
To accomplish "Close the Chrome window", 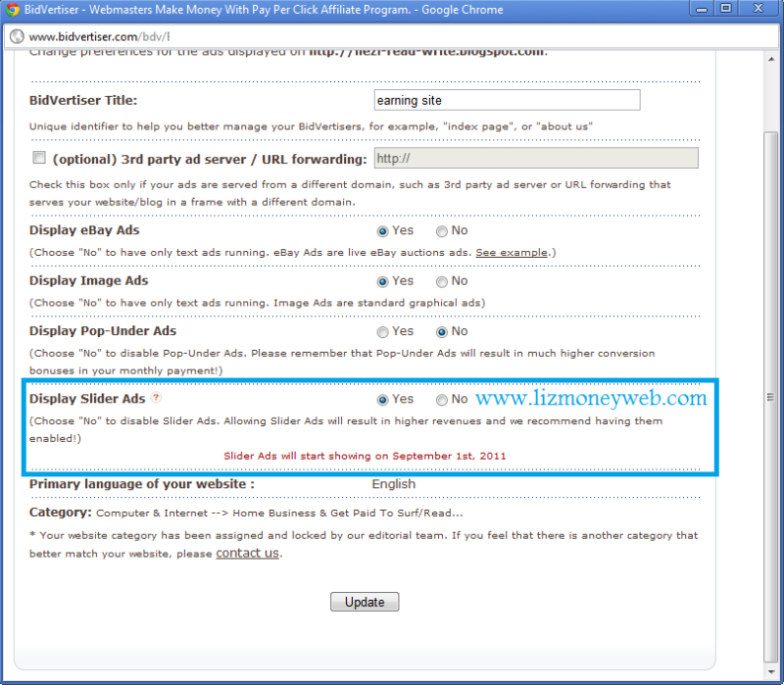I will pyautogui.click(x=759, y=9).
